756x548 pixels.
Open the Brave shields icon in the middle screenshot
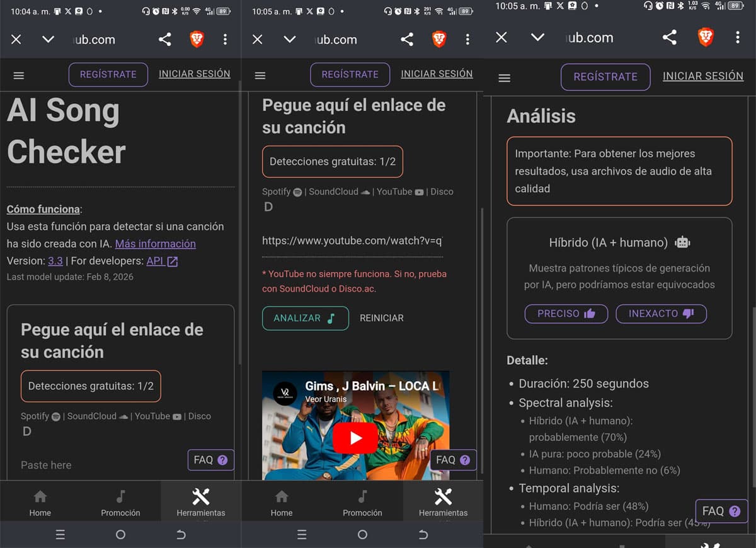[x=439, y=40]
